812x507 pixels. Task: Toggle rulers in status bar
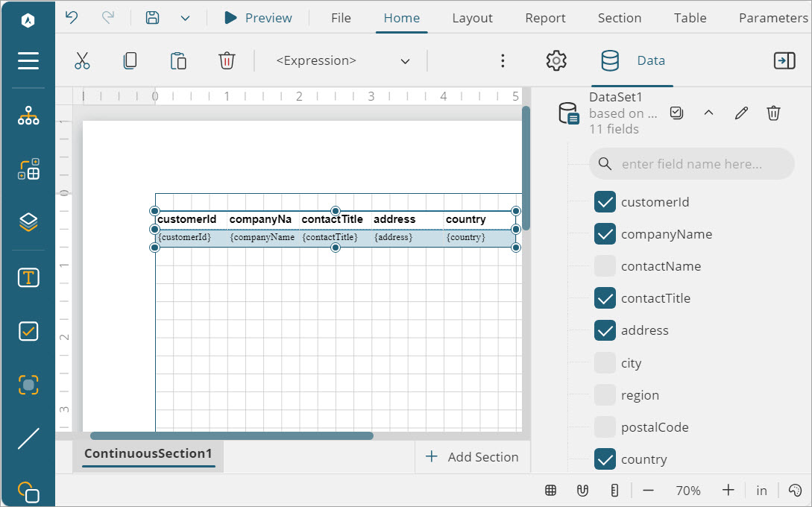614,490
